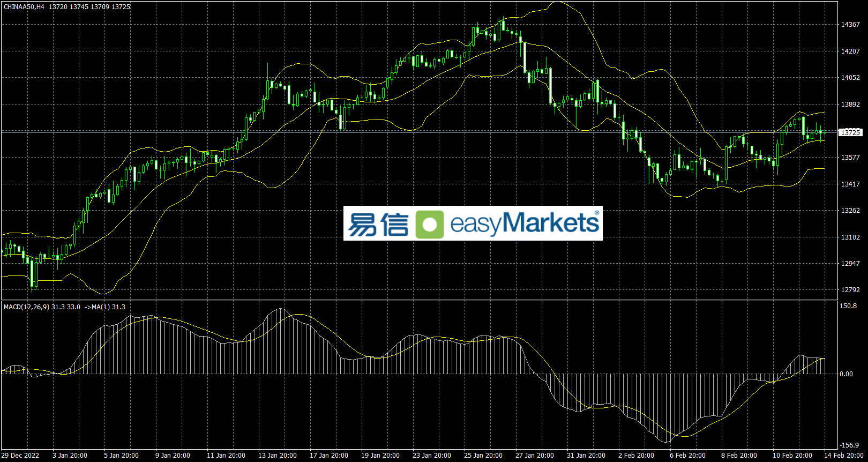
Task: Click the 13 Jan 20:00 time label
Action: (x=278, y=456)
